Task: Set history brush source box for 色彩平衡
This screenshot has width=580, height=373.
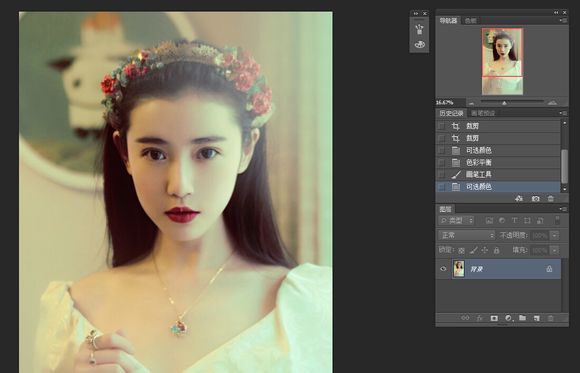Action: [441, 162]
